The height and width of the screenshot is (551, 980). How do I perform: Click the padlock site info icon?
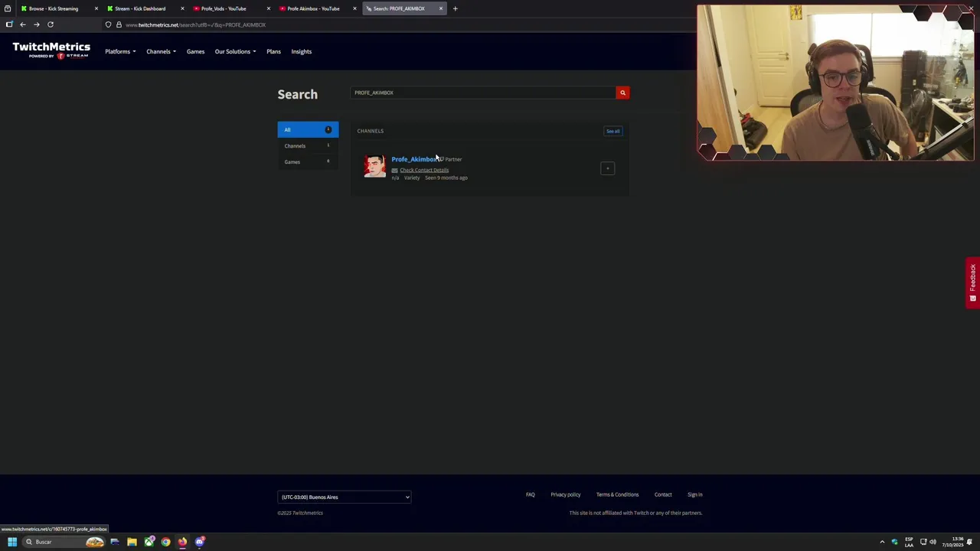pos(119,24)
